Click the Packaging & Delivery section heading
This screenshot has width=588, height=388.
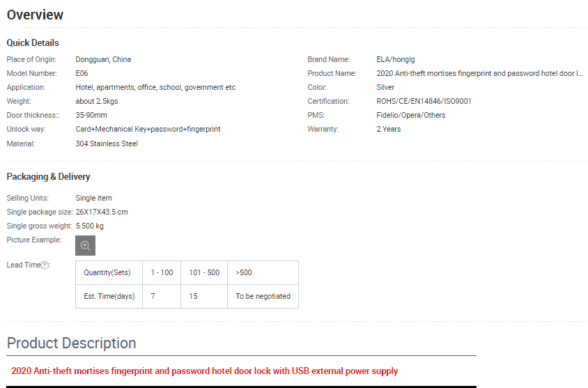[x=48, y=176]
